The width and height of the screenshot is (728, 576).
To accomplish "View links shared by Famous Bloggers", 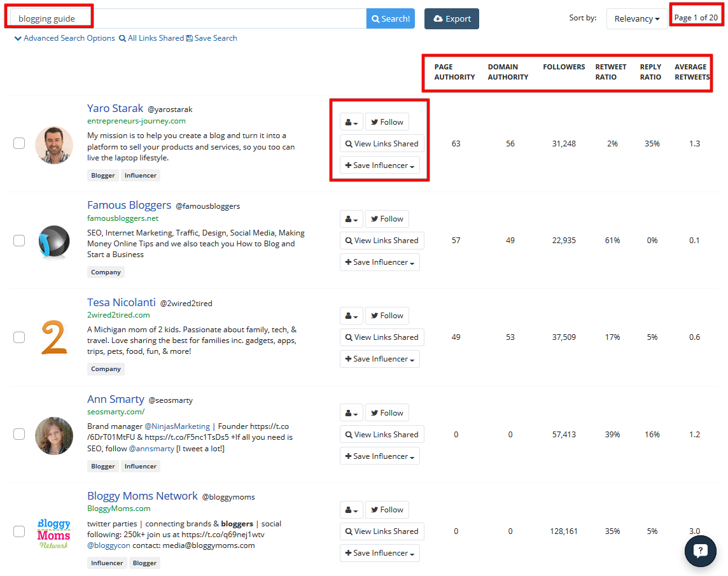I will click(382, 241).
